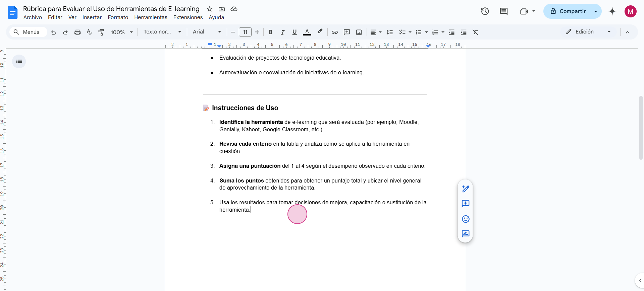Image resolution: width=644 pixels, height=291 pixels.
Task: Star this document
Action: 210,9
